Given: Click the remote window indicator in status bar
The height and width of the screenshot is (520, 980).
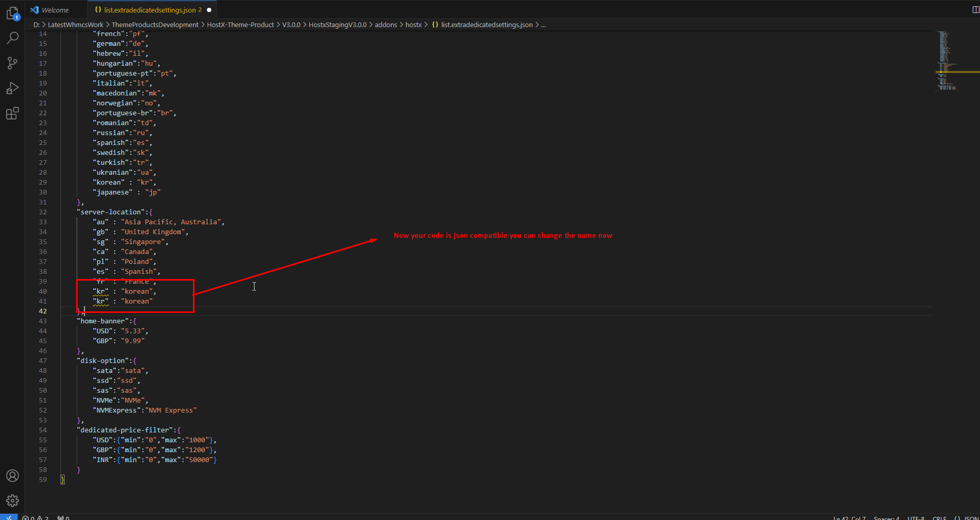Looking at the screenshot, I should click(x=9, y=517).
